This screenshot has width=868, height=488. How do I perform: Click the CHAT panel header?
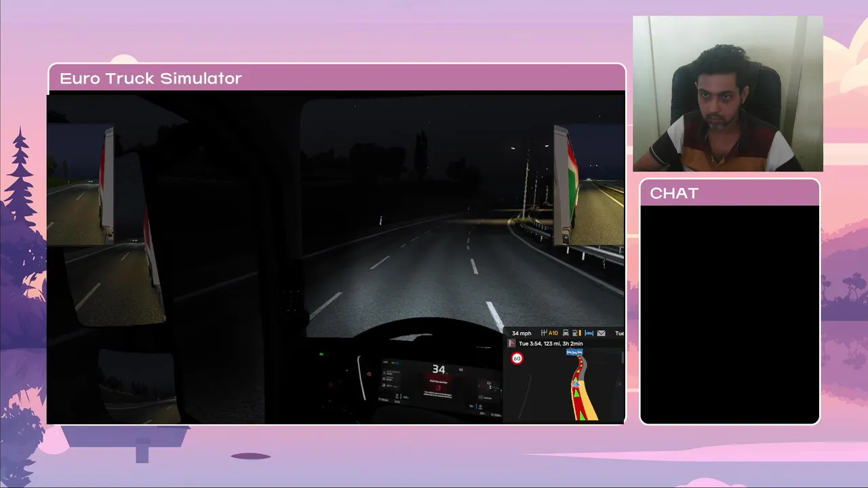click(730, 193)
